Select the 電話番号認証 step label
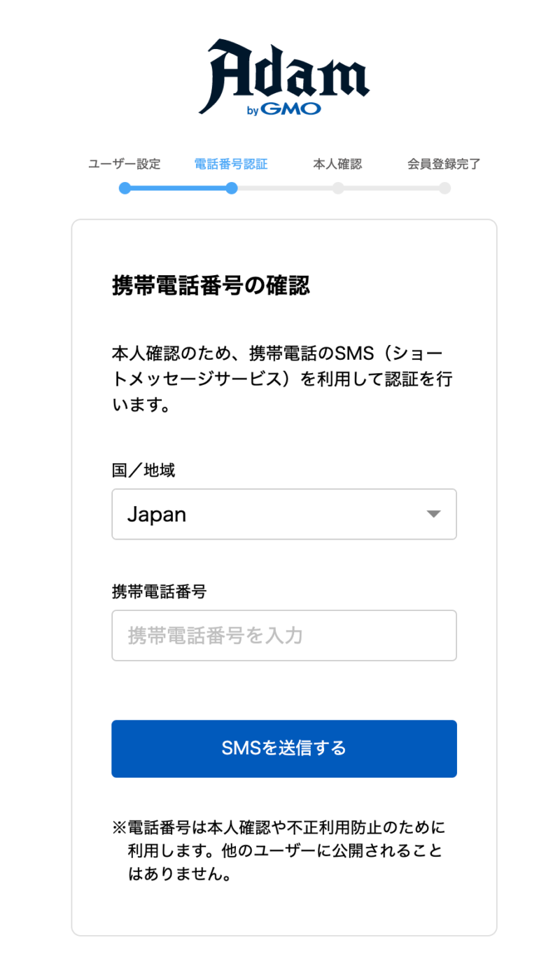 pos(231,164)
